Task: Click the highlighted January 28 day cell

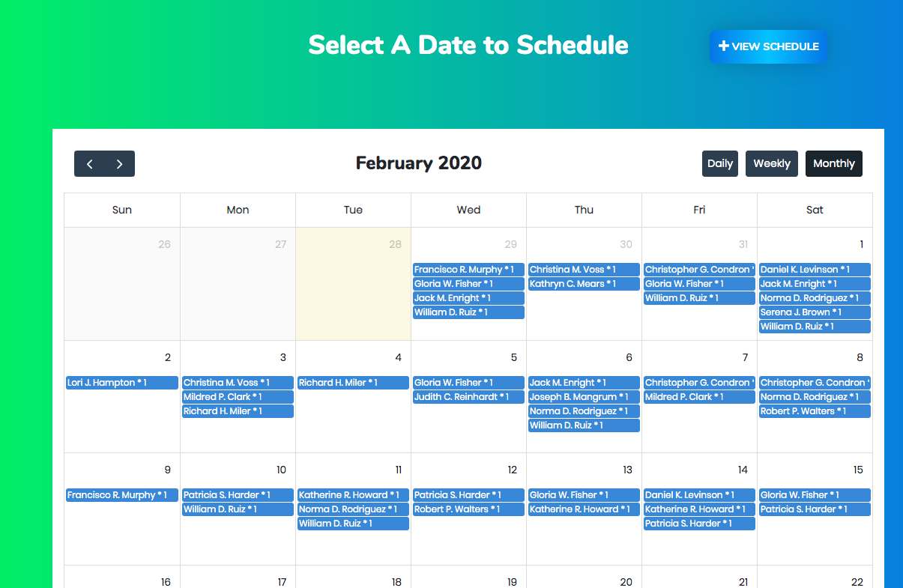Action: coord(353,292)
